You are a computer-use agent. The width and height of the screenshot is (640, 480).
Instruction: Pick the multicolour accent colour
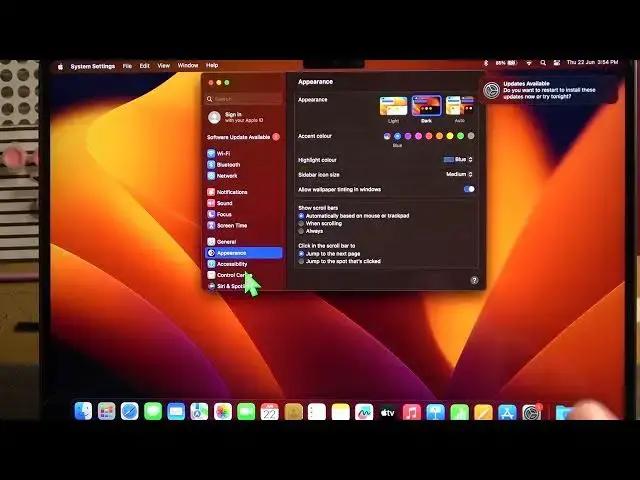coord(387,136)
